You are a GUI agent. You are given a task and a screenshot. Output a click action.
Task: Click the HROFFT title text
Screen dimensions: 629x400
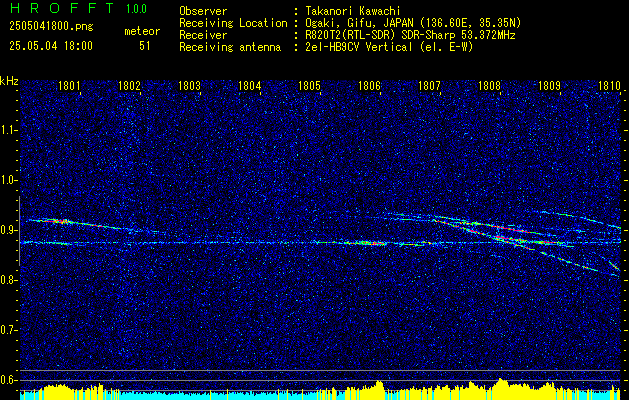tap(62, 8)
